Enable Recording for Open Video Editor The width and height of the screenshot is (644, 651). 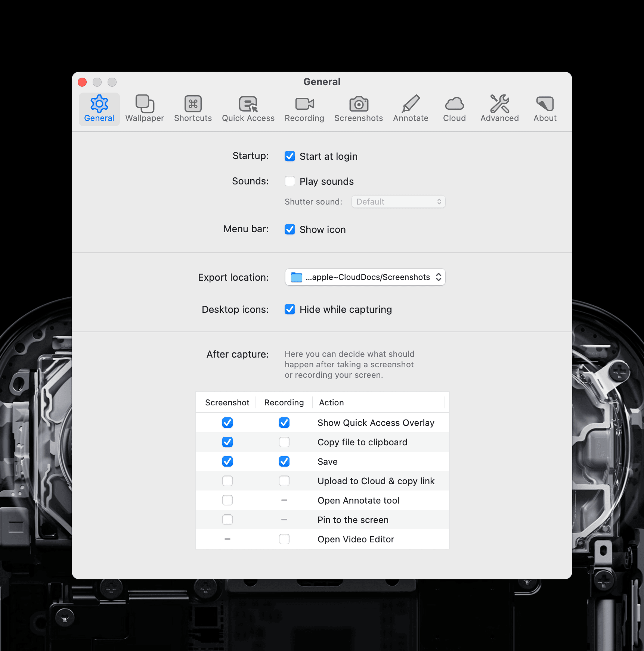pyautogui.click(x=284, y=539)
